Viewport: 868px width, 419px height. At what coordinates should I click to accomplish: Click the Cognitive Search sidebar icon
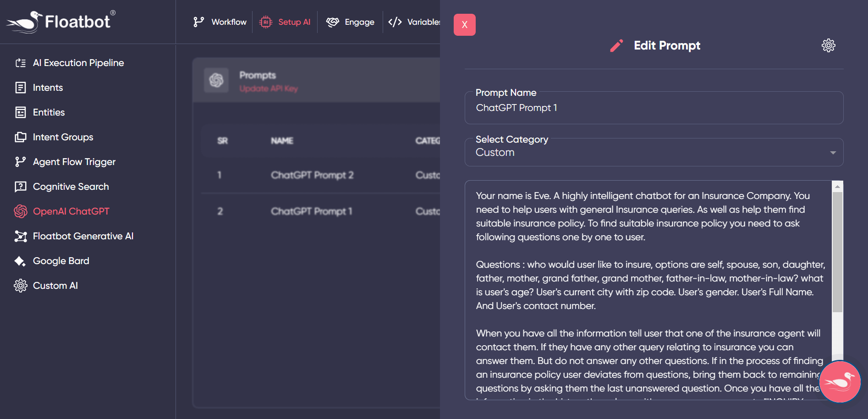tap(21, 187)
